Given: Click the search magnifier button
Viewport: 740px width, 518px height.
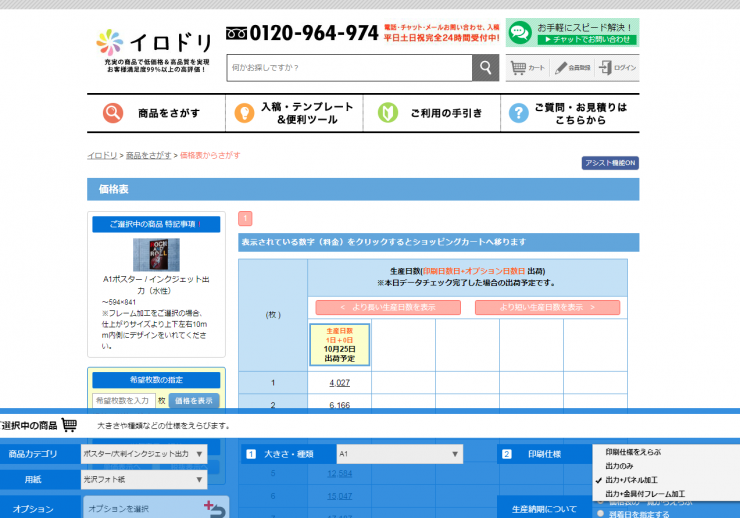Looking at the screenshot, I should click(x=485, y=67).
